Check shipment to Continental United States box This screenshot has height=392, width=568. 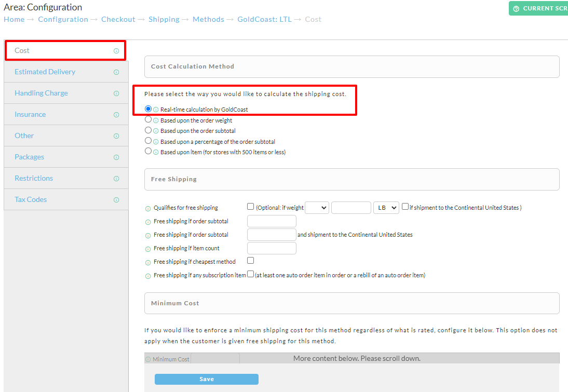pos(405,206)
